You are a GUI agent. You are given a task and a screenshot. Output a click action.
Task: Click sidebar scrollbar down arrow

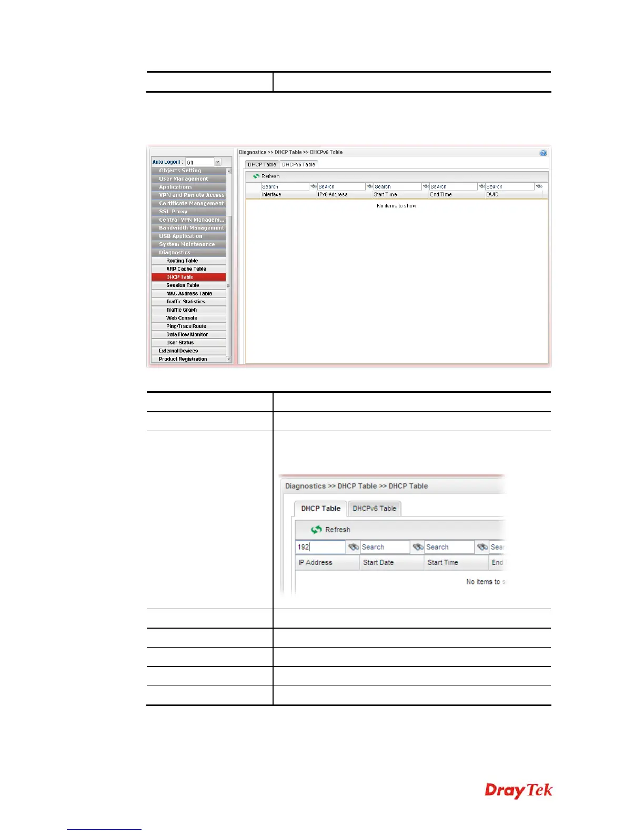[x=229, y=359]
